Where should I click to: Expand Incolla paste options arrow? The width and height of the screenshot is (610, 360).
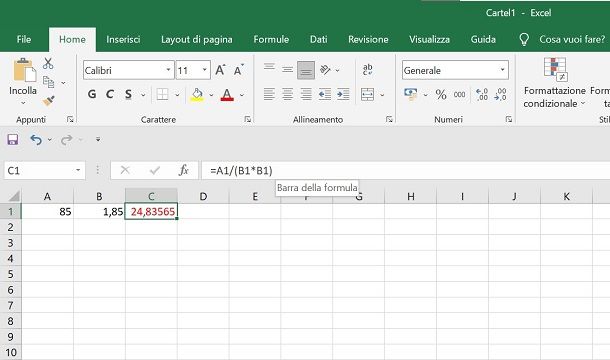coord(23,103)
